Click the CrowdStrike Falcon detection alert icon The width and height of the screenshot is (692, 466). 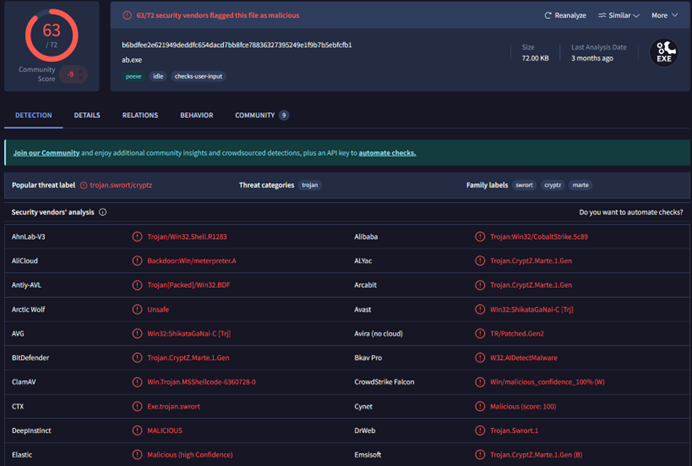pyautogui.click(x=480, y=382)
